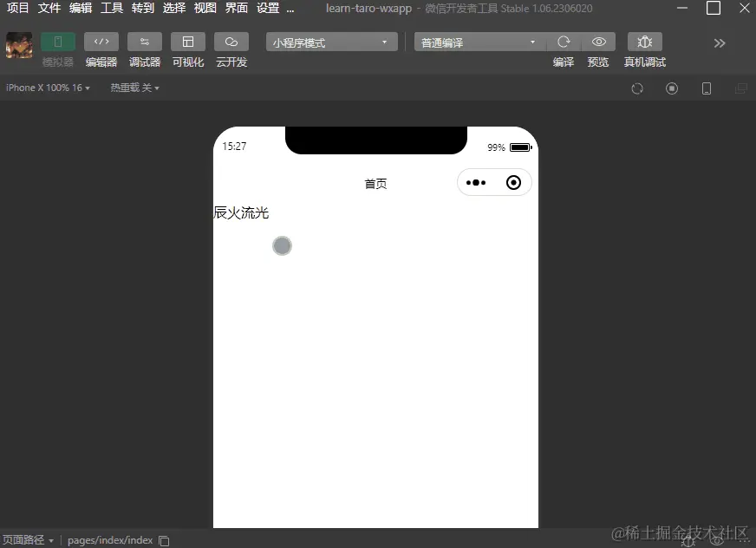Open the 设置 settings menu
The image size is (756, 548).
click(x=269, y=8)
